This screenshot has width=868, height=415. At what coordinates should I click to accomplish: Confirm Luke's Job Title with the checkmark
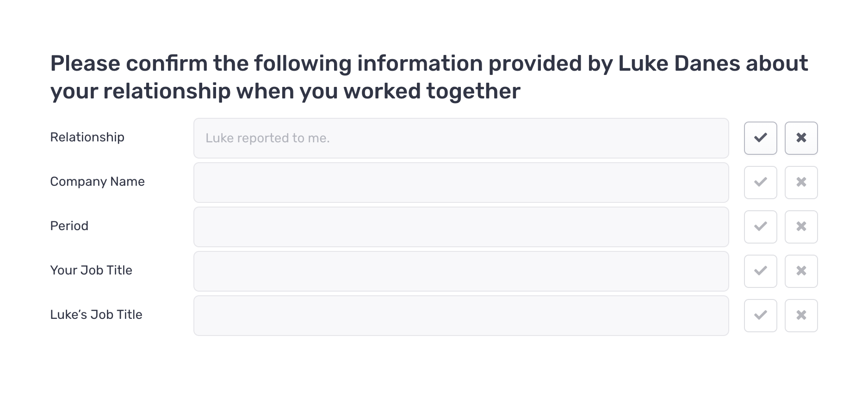760,315
